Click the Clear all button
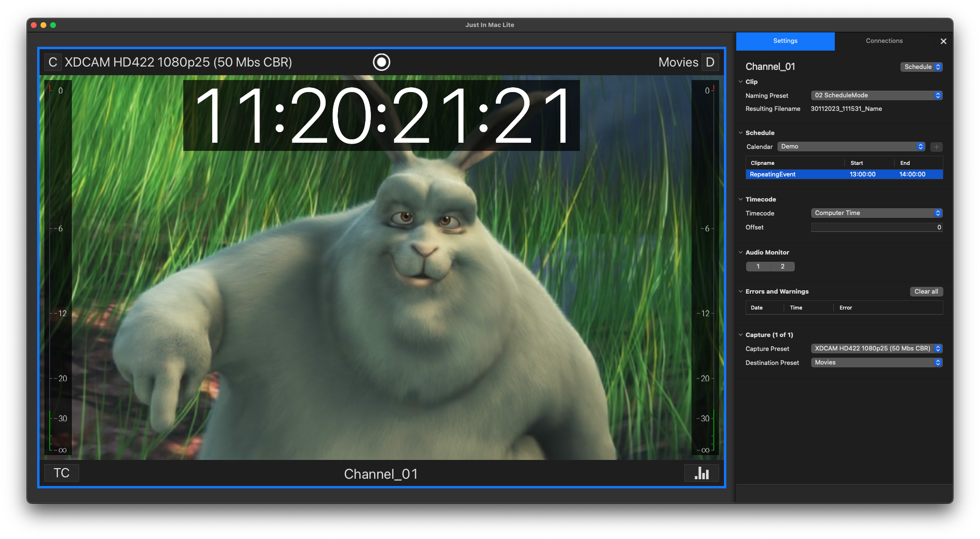 pyautogui.click(x=926, y=292)
